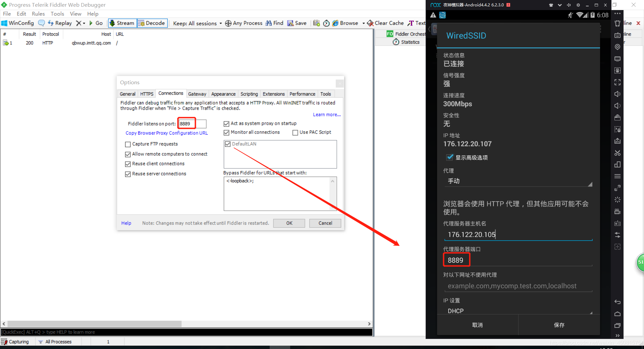Open the File menu

pos(7,14)
